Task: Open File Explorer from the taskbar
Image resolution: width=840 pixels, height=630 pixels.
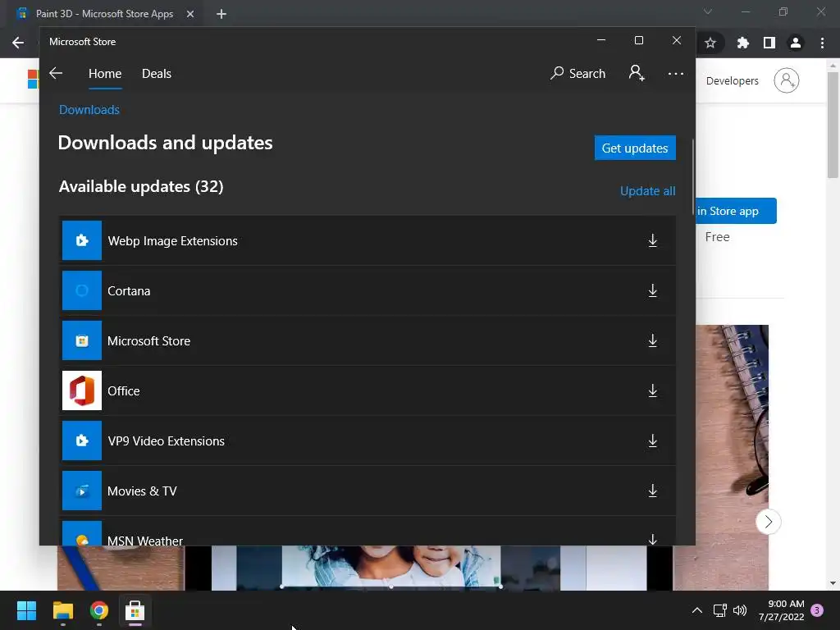Action: [x=62, y=610]
